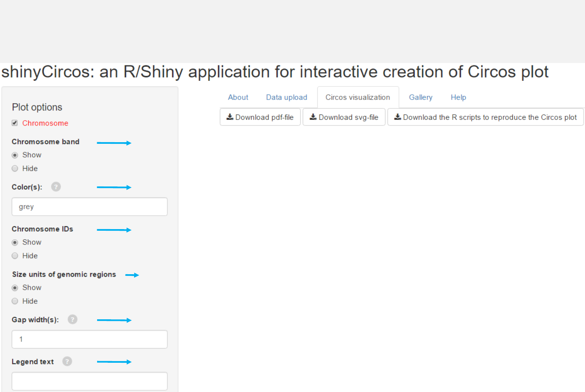Go to the Help tab
The image size is (585, 392).
click(x=458, y=97)
